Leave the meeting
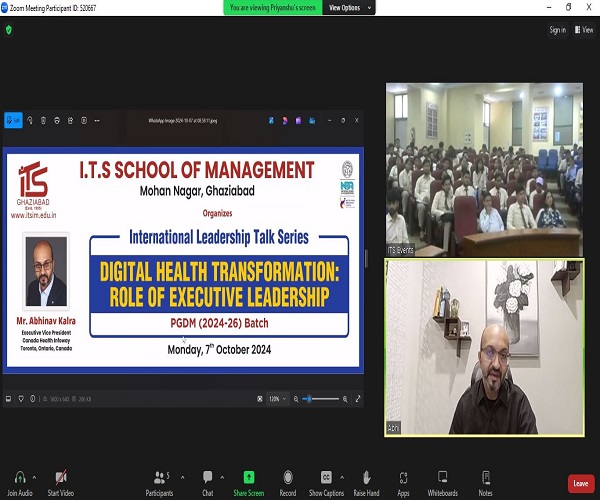The width and height of the screenshot is (600, 500). pyautogui.click(x=581, y=484)
